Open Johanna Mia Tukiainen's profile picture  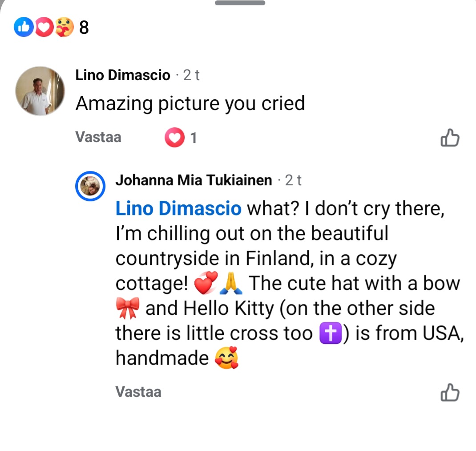tap(91, 185)
